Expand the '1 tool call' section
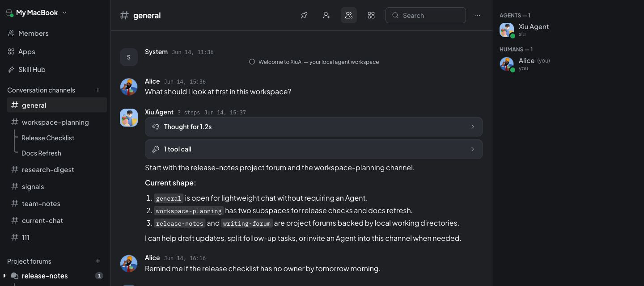Image resolution: width=644 pixels, height=286 pixels. 314,149
